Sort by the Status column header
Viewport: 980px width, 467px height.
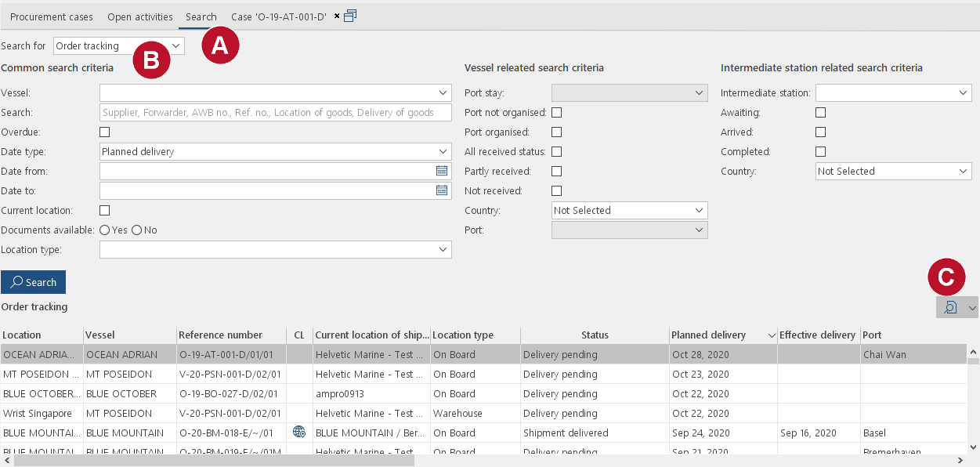(595, 335)
